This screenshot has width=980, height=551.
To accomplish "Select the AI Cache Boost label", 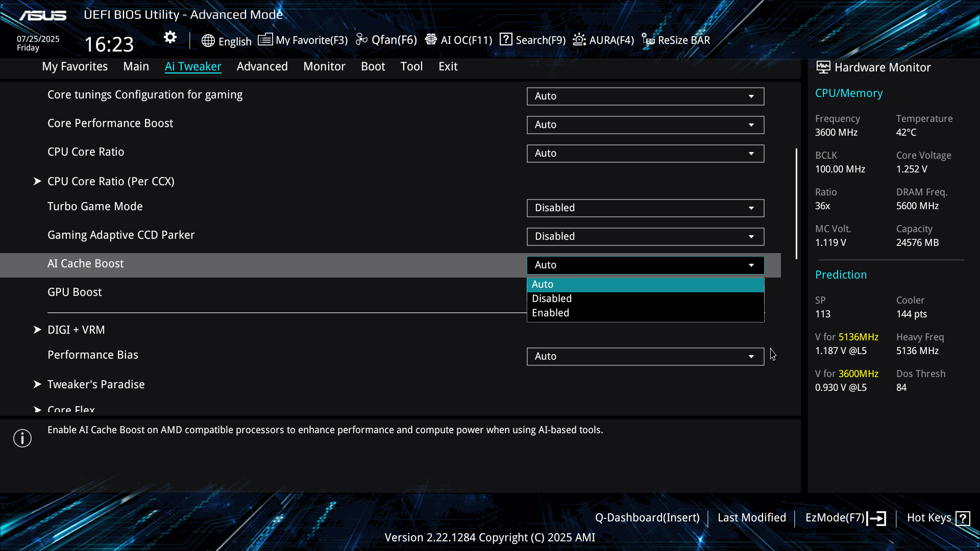I will coord(85,264).
